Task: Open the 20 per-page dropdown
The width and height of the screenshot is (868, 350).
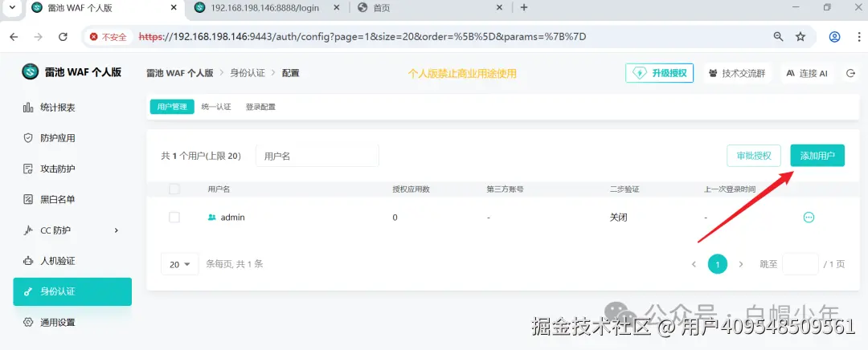Action: 180,264
